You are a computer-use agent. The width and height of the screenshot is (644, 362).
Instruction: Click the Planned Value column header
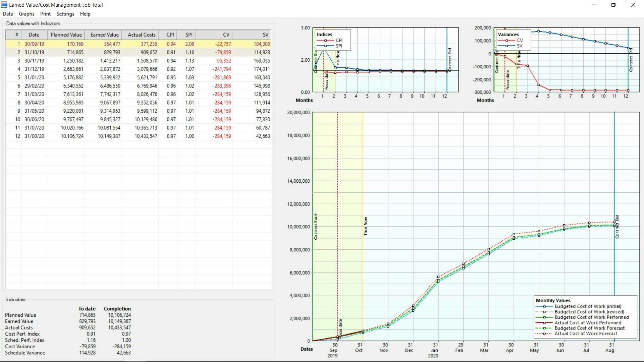66,35
